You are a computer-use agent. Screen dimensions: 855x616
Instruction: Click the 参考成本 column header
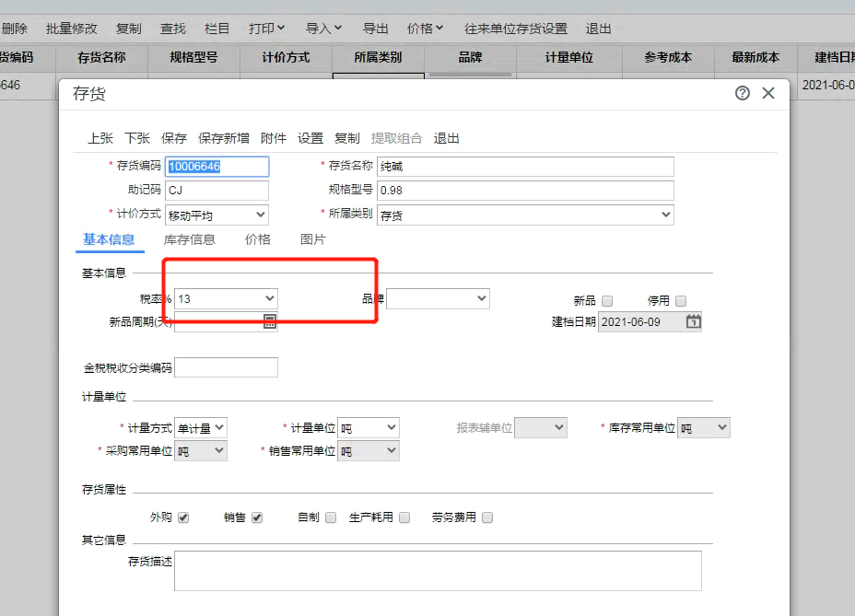(668, 58)
